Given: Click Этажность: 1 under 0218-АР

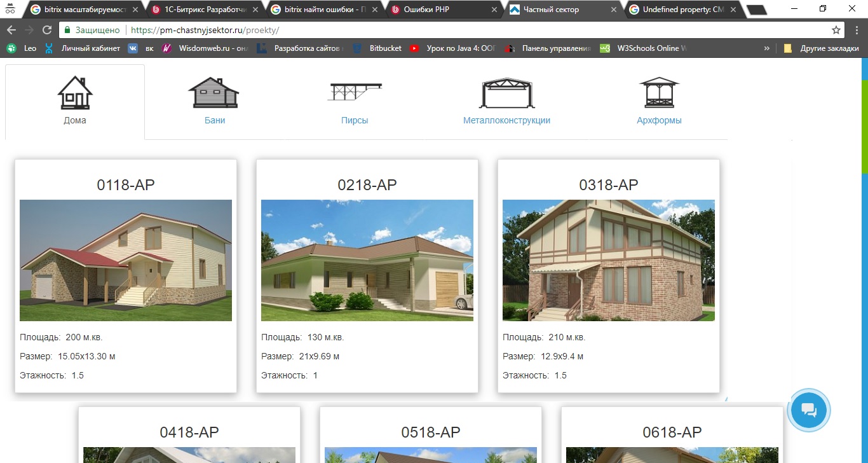Looking at the screenshot, I should pos(290,375).
